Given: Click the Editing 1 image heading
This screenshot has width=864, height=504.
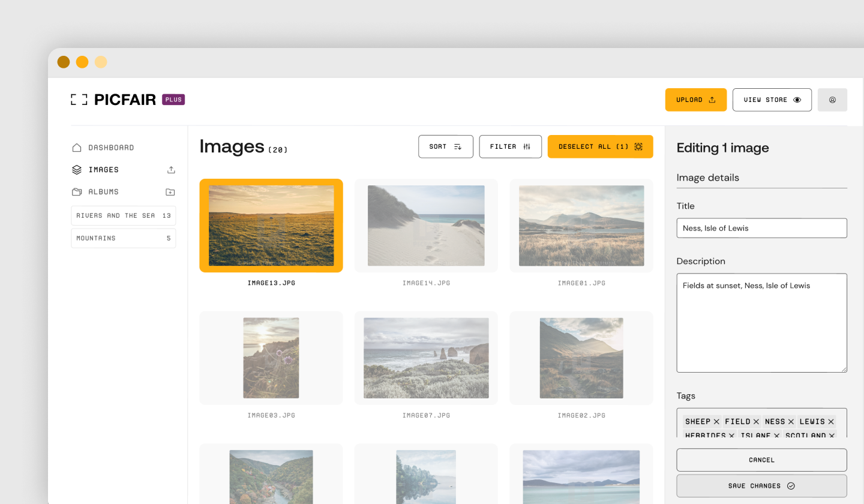Looking at the screenshot, I should pyautogui.click(x=723, y=148).
